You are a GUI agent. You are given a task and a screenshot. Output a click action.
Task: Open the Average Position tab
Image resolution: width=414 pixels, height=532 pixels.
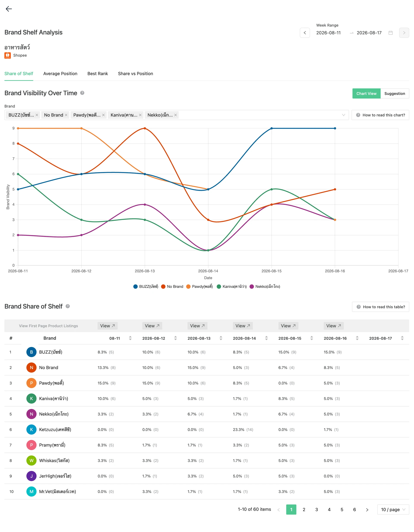click(x=60, y=74)
